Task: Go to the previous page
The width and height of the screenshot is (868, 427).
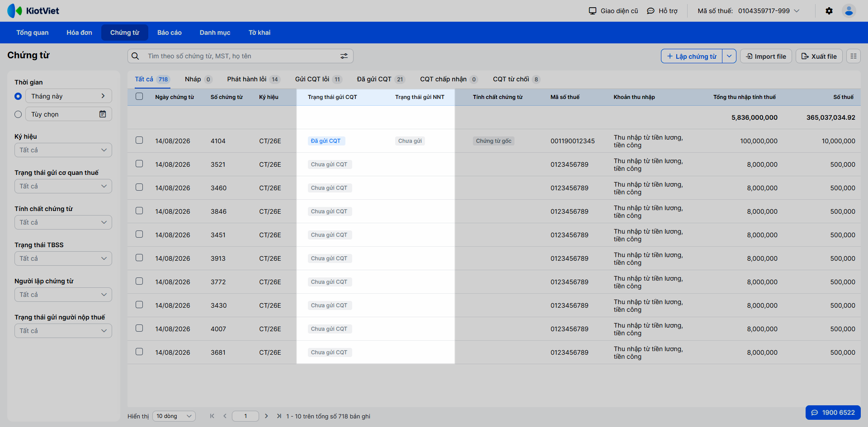Action: pos(225,416)
